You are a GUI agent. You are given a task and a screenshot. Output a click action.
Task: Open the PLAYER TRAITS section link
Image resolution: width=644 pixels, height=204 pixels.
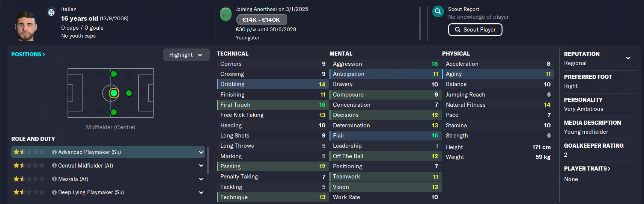coord(587,169)
